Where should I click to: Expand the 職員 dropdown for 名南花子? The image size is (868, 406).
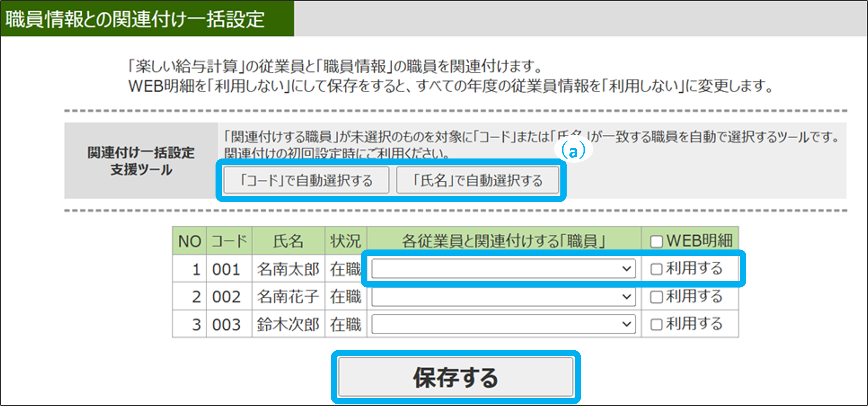pyautogui.click(x=503, y=297)
